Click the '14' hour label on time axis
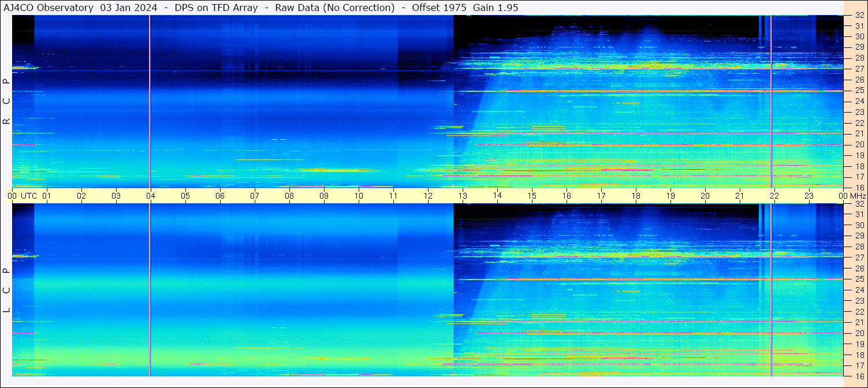The image size is (868, 388). [x=497, y=196]
